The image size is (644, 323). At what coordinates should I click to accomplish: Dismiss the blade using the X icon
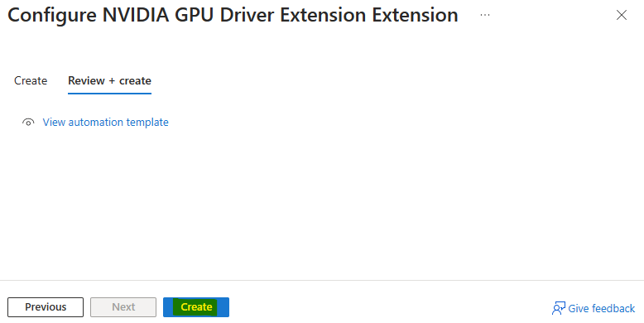point(622,15)
